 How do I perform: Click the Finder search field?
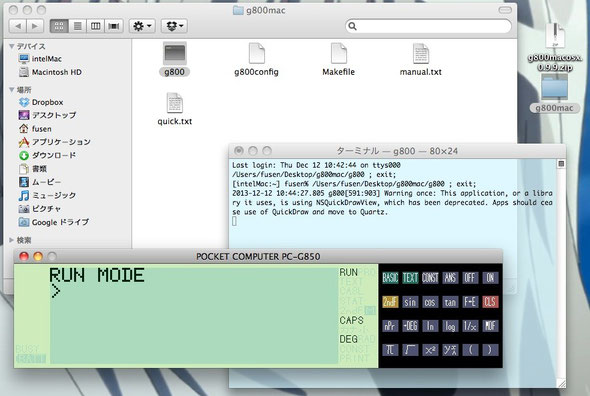pos(428,26)
